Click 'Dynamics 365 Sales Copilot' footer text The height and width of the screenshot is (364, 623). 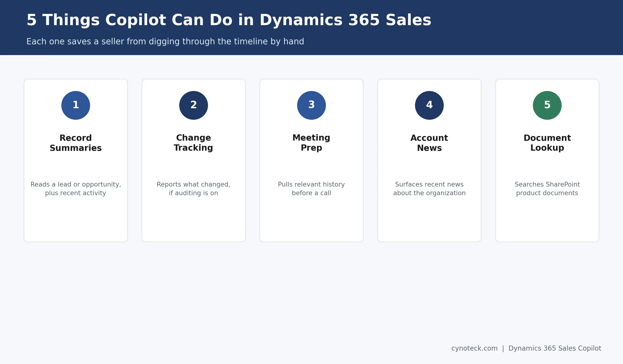[555, 348]
